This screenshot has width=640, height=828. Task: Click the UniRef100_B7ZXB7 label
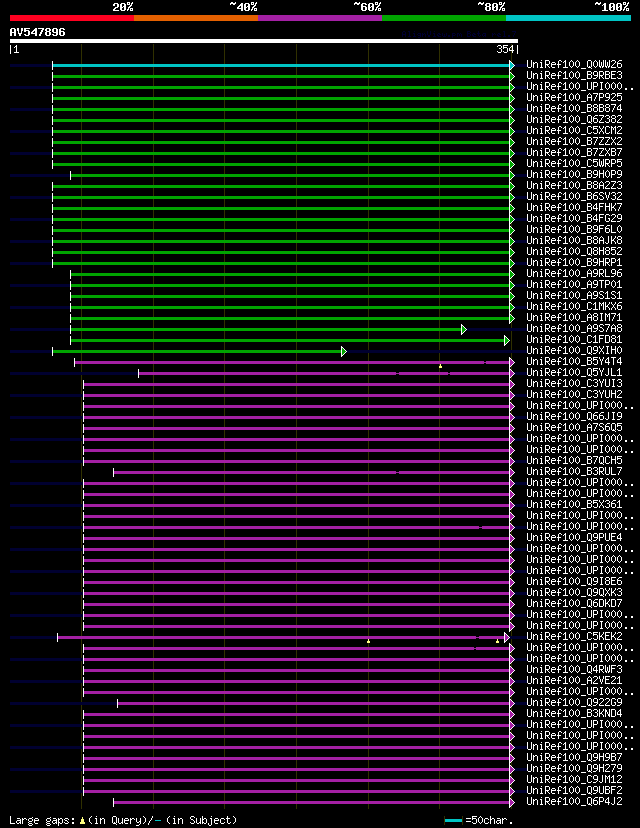[575, 153]
